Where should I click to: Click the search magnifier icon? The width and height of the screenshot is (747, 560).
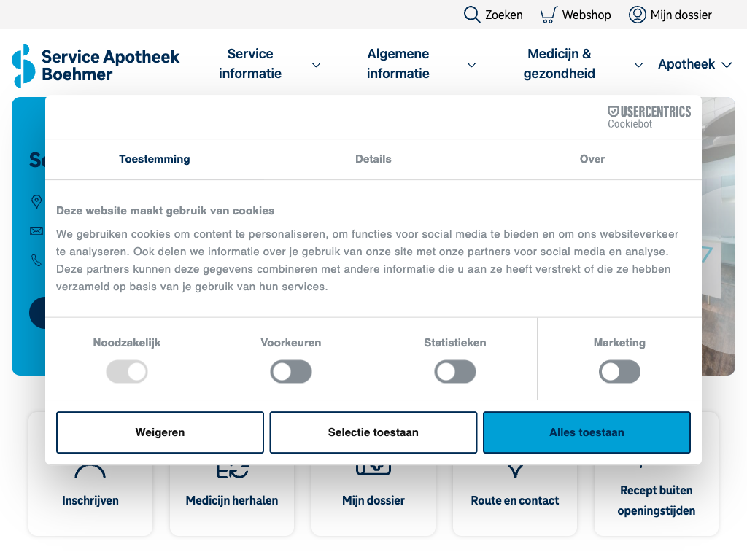[472, 15]
